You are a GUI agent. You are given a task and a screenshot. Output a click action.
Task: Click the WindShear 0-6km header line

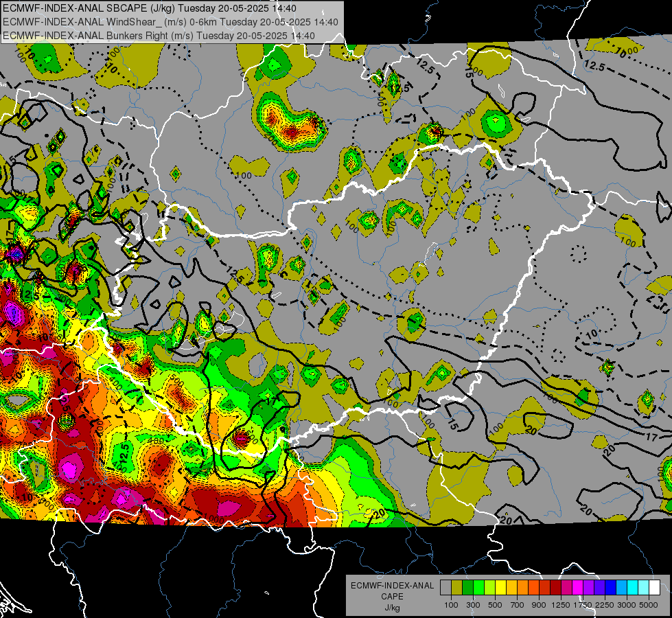coord(170,22)
